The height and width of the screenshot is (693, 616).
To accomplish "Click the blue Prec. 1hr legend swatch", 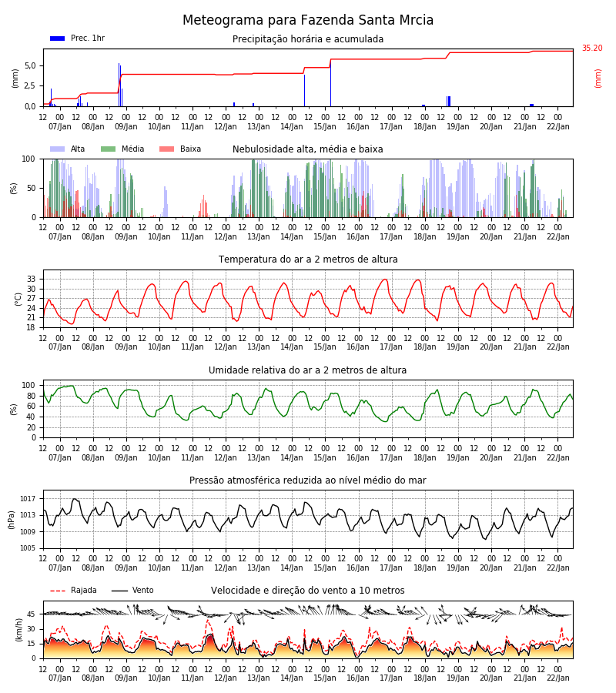I will coord(58,38).
